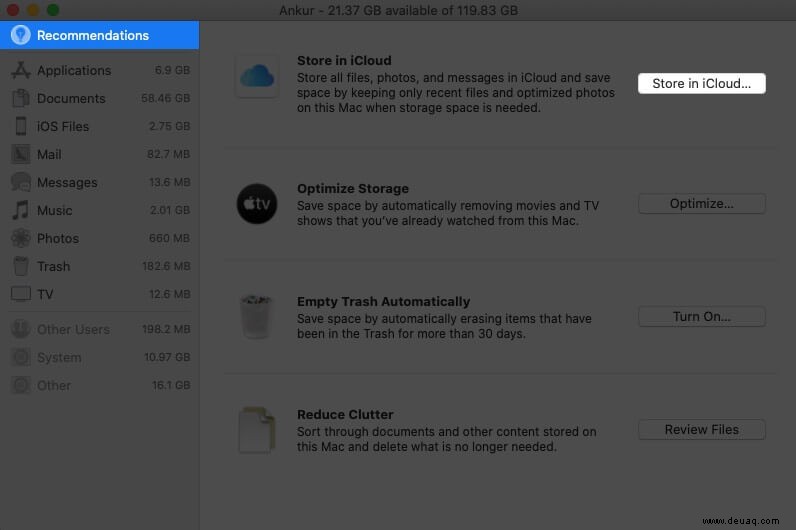796x530 pixels.
Task: Click the Reduce Clutter documents icon
Action: click(257, 430)
